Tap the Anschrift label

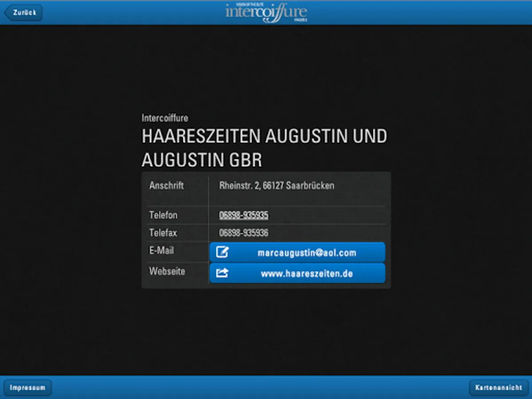(x=166, y=185)
